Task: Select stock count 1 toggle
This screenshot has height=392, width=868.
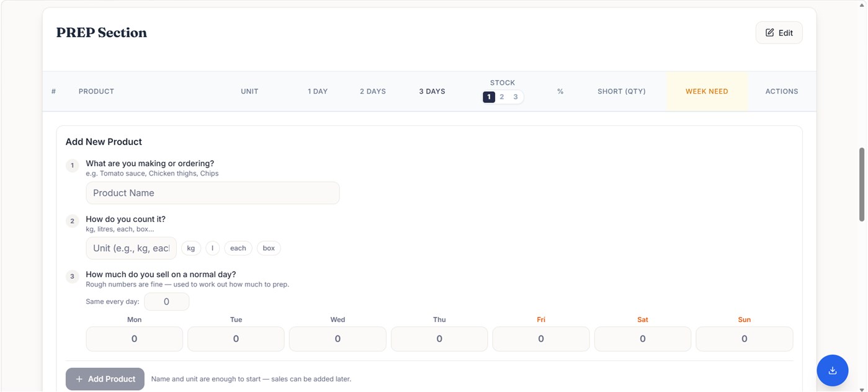Action: pyautogui.click(x=489, y=97)
